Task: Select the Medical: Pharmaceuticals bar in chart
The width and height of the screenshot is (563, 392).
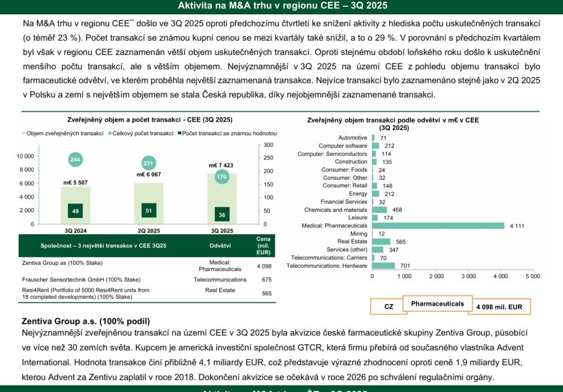Action: 438,225
